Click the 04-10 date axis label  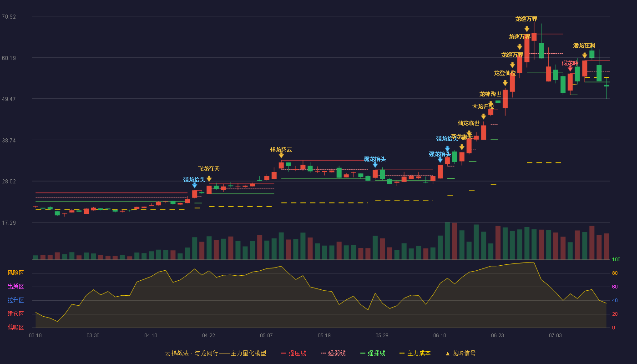[x=151, y=335]
